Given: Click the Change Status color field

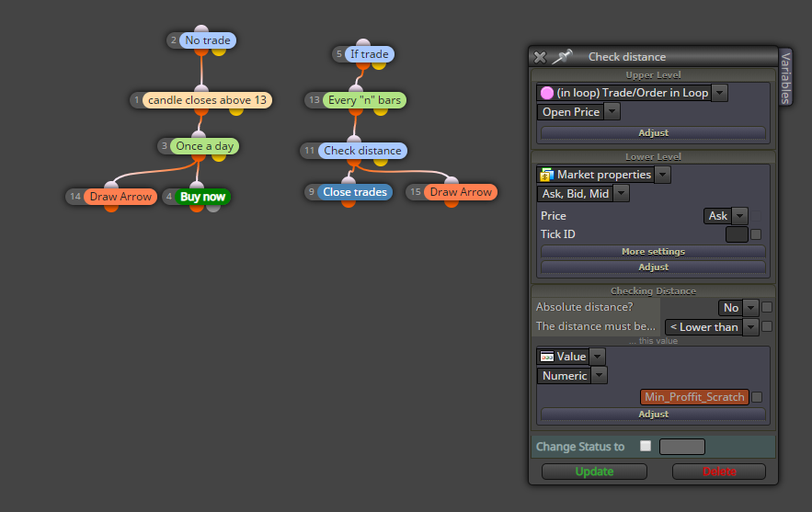Looking at the screenshot, I should [x=682, y=446].
